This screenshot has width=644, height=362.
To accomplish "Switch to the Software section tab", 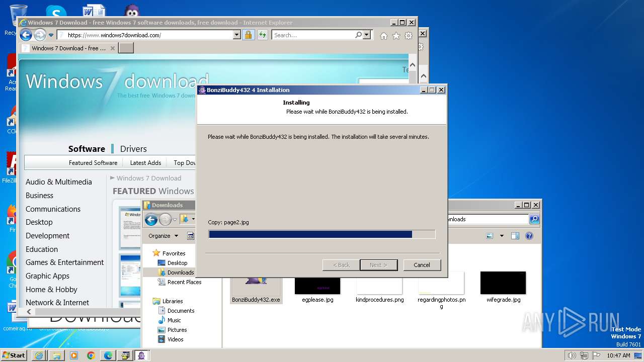I will pos(87,149).
